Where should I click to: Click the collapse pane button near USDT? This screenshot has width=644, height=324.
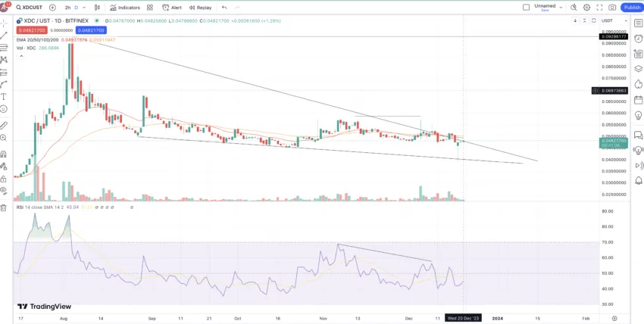(x=585, y=20)
